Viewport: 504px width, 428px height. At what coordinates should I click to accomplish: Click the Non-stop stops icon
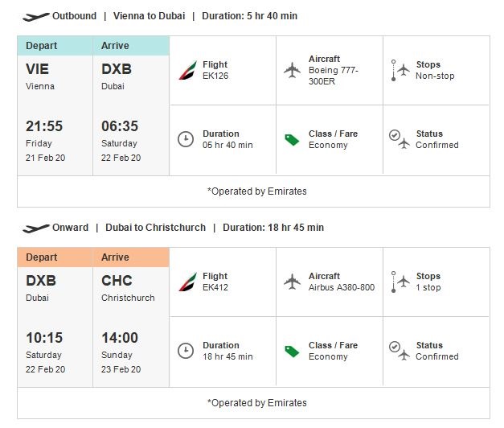click(x=399, y=70)
